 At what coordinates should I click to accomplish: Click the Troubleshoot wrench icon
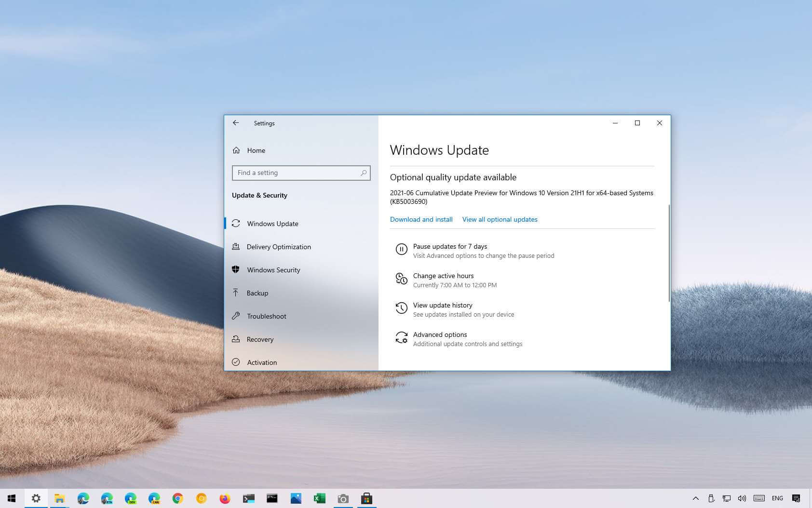[236, 316]
